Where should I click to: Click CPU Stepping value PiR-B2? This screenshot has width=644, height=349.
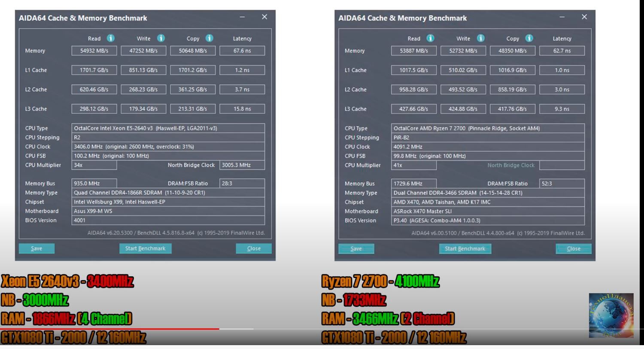pos(488,138)
